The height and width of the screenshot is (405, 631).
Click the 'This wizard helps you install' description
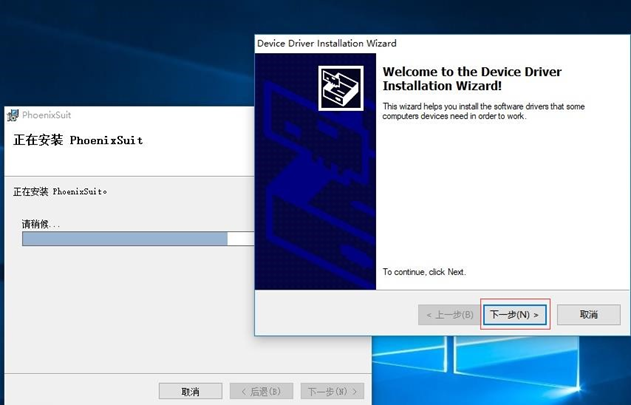point(483,111)
